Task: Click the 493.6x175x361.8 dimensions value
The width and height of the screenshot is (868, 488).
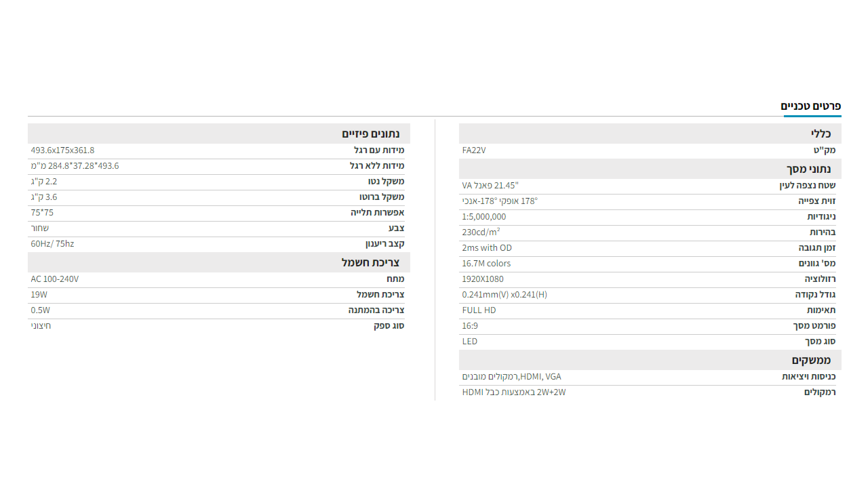Action: [62, 150]
